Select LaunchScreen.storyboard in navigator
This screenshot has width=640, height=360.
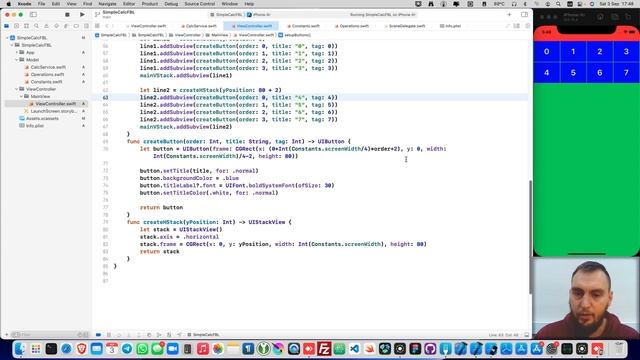(x=53, y=111)
